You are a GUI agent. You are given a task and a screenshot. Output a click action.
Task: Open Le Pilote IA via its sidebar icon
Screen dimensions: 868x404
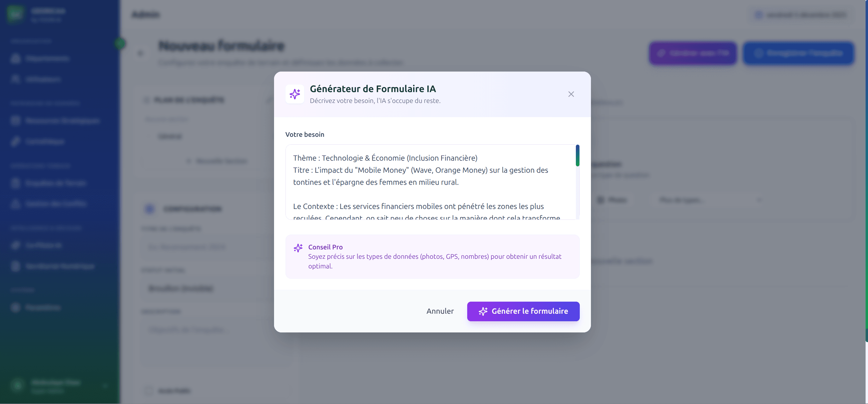coord(15,245)
